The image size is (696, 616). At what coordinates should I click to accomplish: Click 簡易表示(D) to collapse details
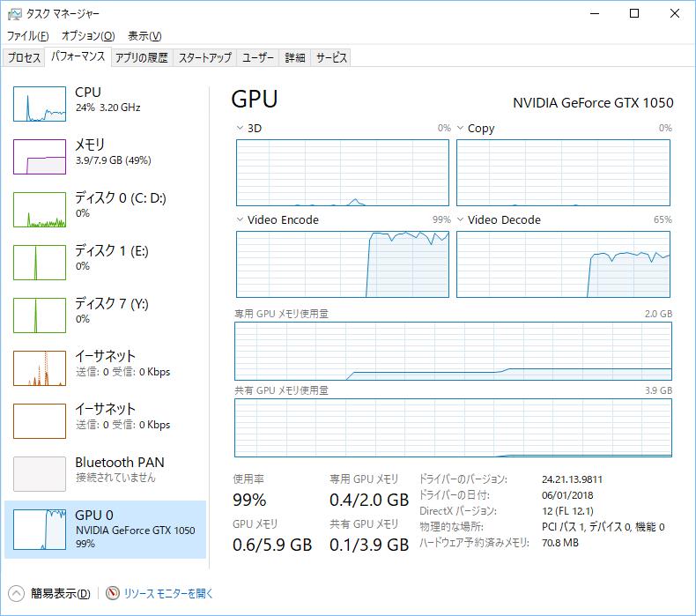(x=61, y=593)
